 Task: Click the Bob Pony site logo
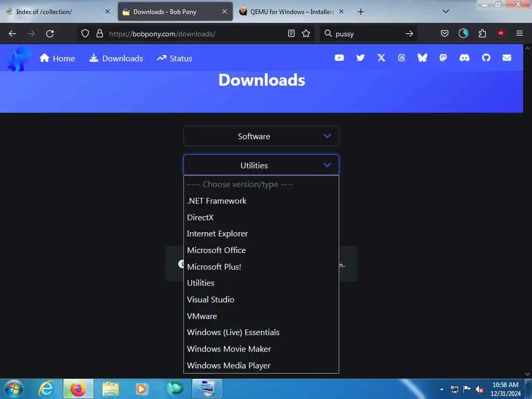coord(19,58)
